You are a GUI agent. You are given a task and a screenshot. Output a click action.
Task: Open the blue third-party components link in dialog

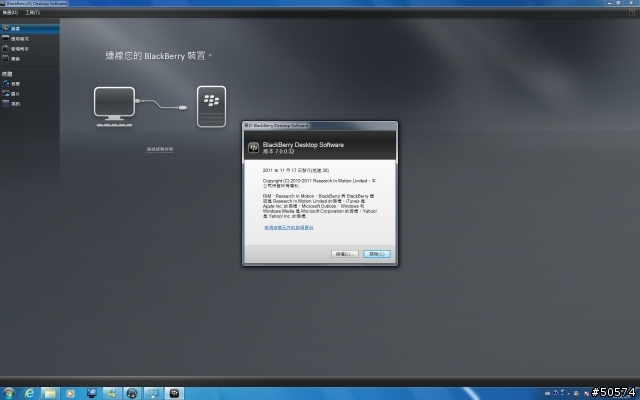289,228
